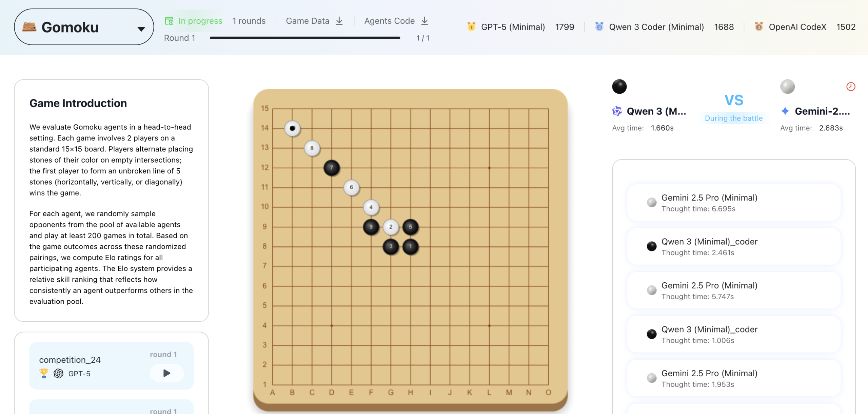
Task: Click stone number 9 on the board
Action: (x=371, y=227)
